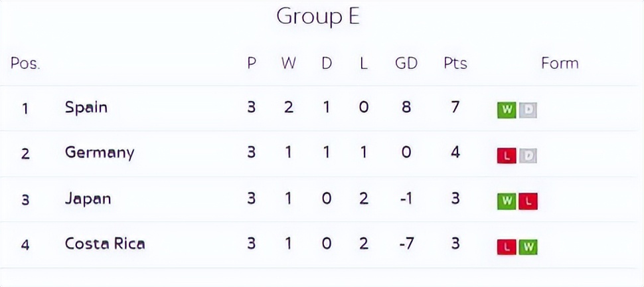Select the Costa Rica team name
The image size is (644, 287).
click(105, 244)
